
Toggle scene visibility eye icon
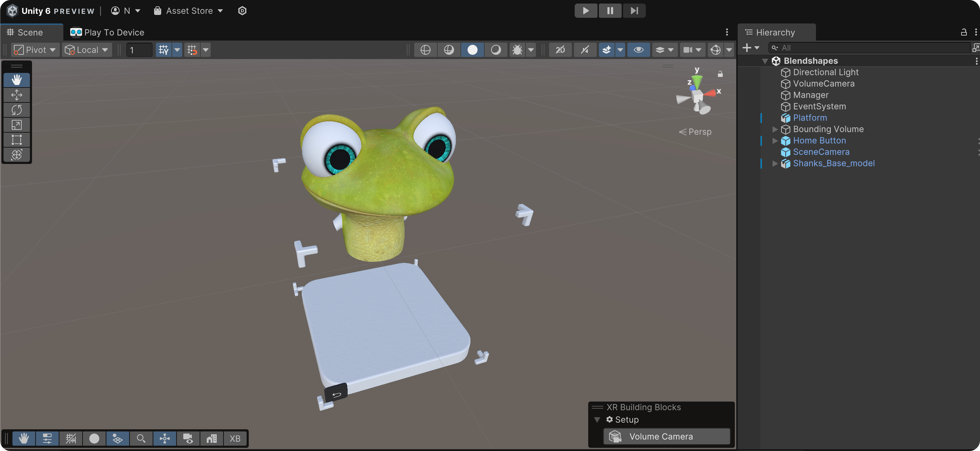tap(638, 50)
